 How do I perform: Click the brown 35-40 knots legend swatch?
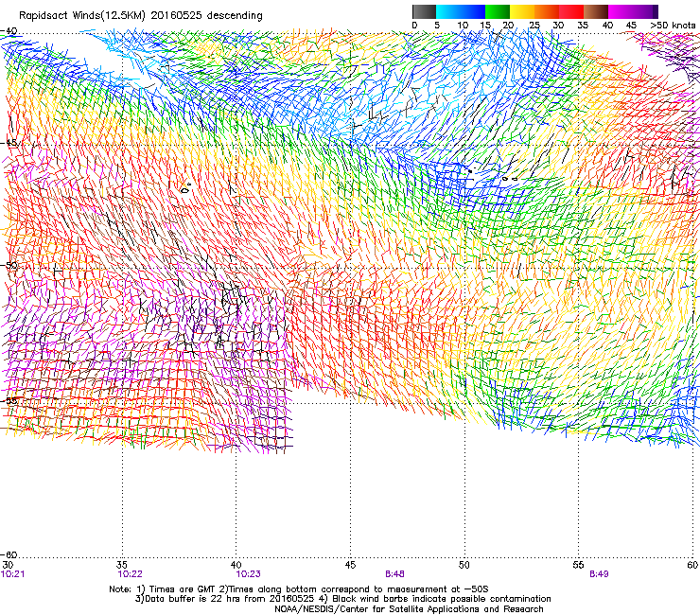pyautogui.click(x=596, y=11)
